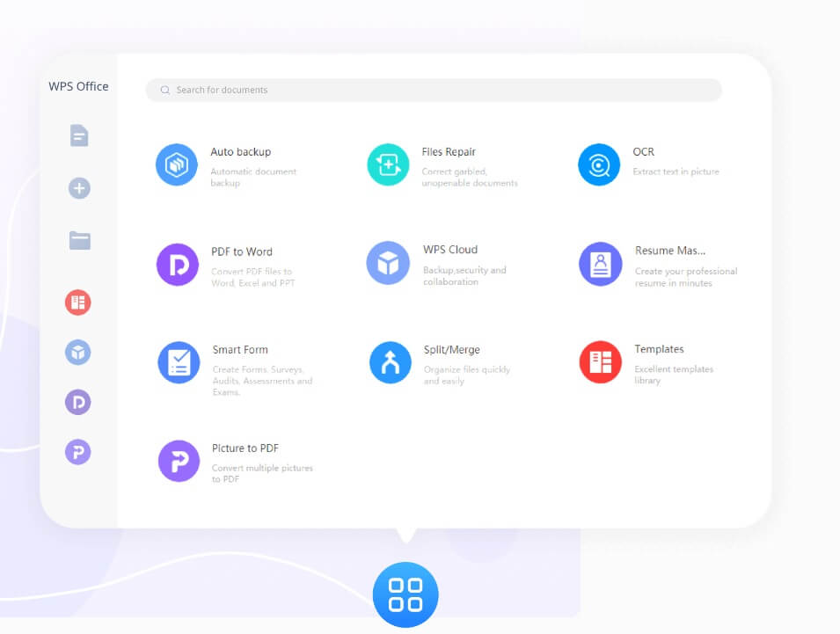The height and width of the screenshot is (634, 840).
Task: Click the Picture to PDF icon in sidebar
Action: 78,452
